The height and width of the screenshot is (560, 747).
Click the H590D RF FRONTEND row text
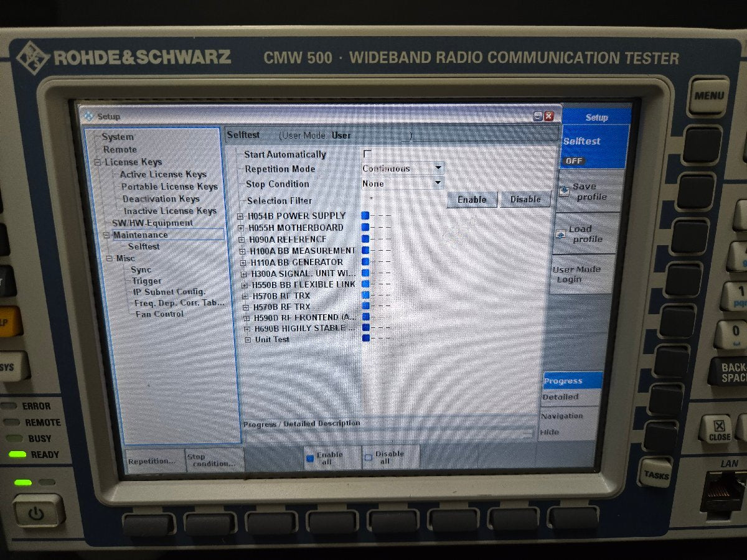coord(305,318)
